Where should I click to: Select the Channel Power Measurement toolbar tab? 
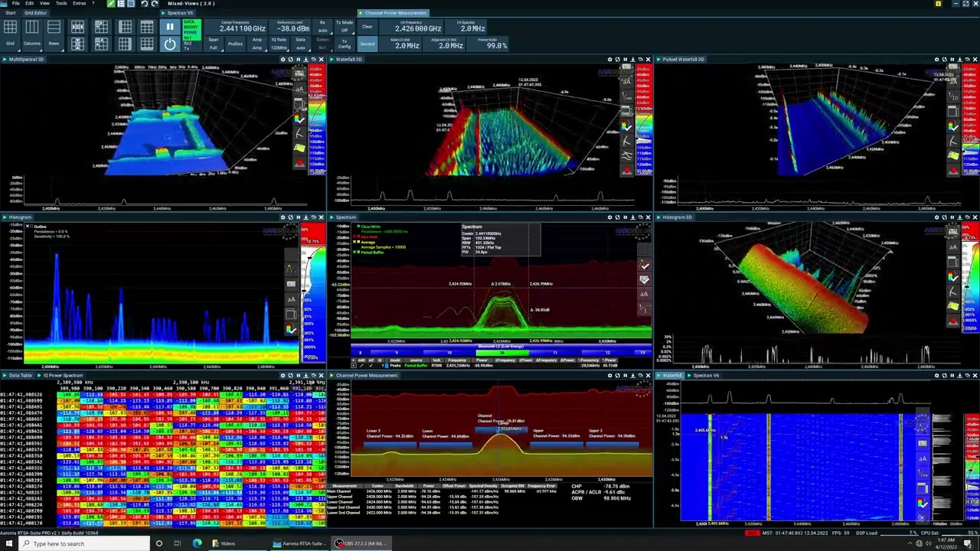coord(394,13)
